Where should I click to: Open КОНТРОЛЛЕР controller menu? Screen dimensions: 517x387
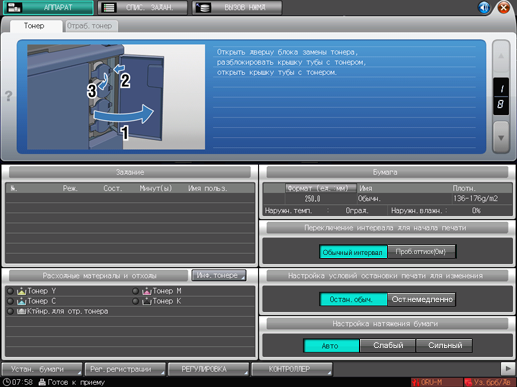(x=292, y=369)
